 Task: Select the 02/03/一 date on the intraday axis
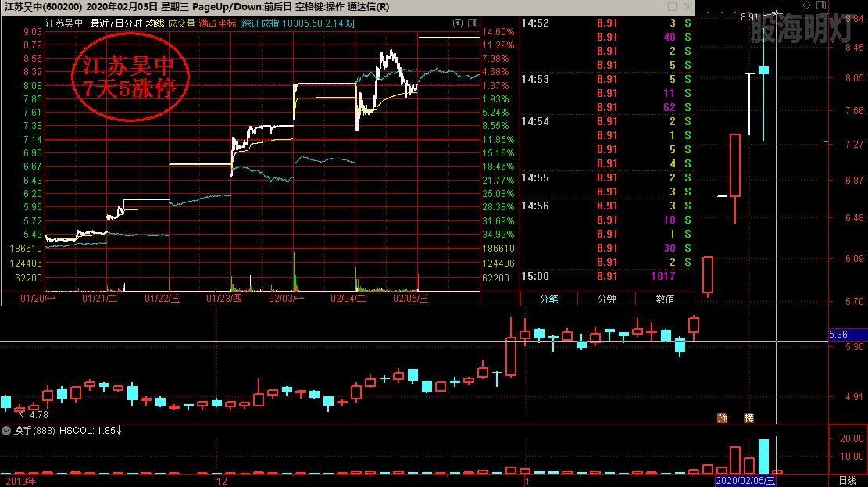[286, 298]
